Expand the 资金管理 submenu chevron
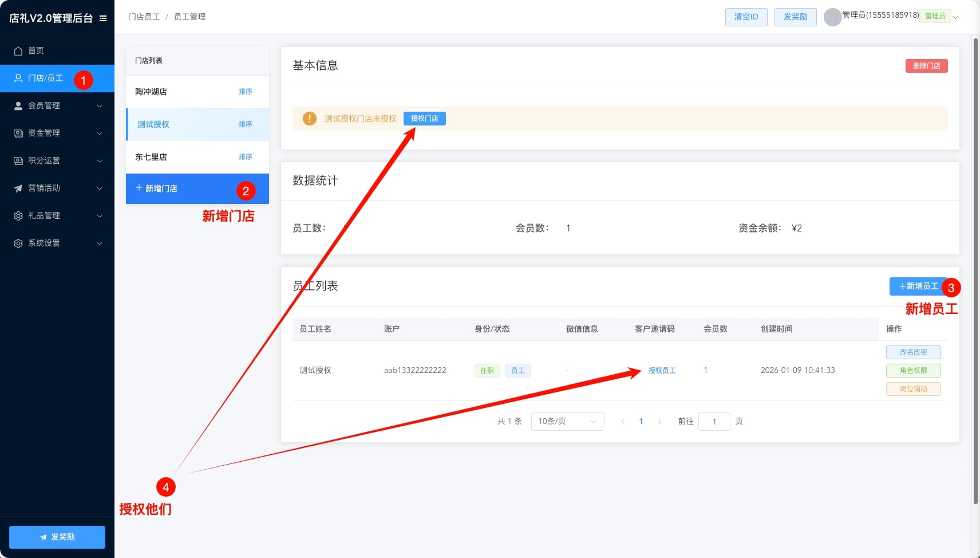 (x=100, y=133)
